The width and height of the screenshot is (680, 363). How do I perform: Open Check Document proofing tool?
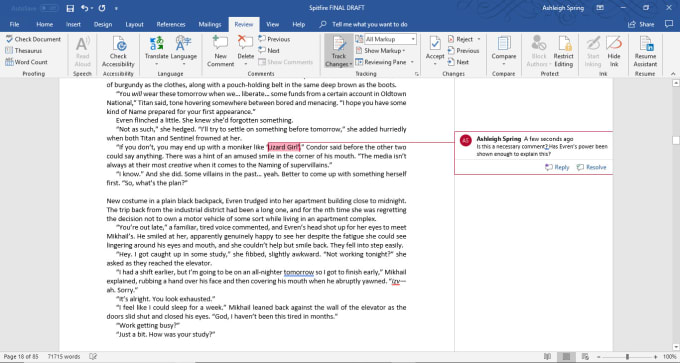33,39
